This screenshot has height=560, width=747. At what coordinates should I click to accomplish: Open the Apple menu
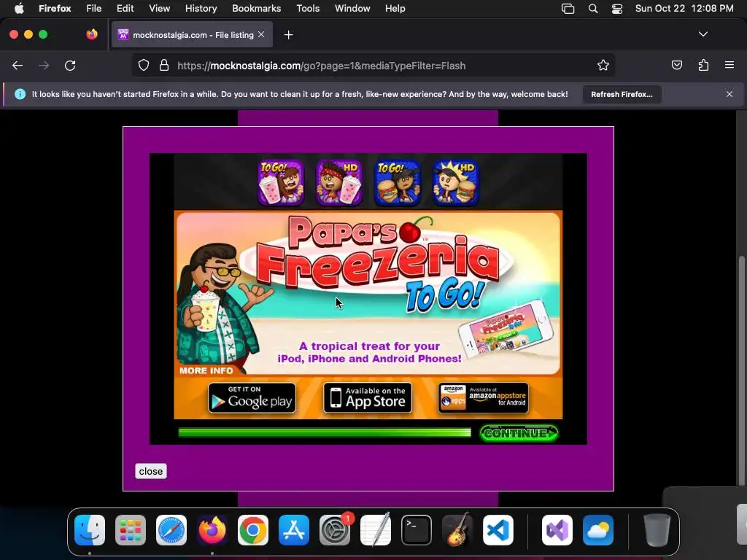[19, 8]
